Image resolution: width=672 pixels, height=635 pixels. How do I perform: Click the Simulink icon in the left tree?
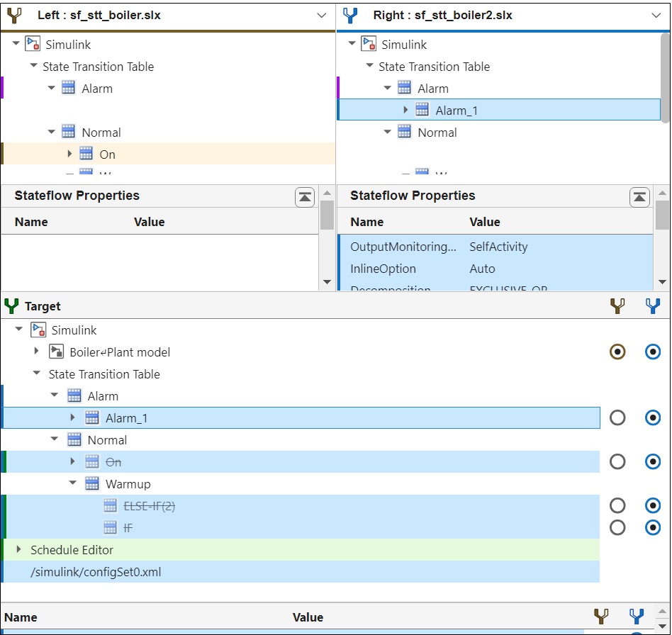(33, 44)
